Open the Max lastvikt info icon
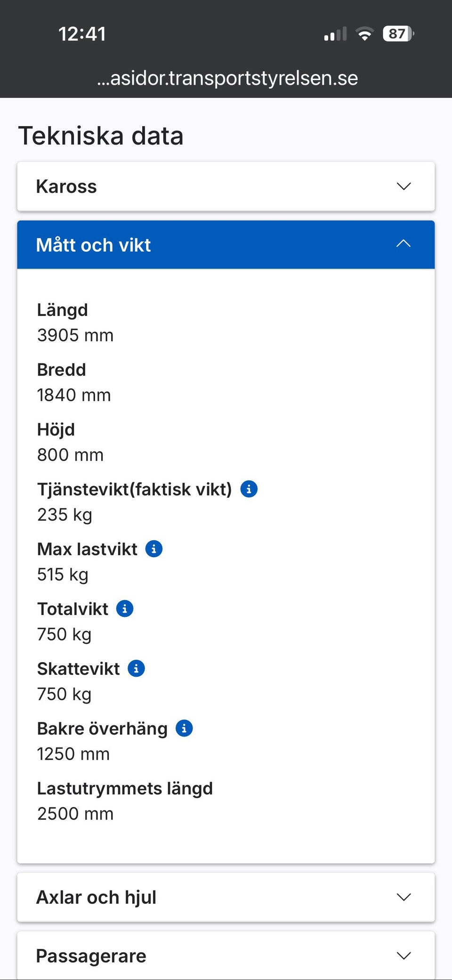The height and width of the screenshot is (980, 452). (153, 549)
